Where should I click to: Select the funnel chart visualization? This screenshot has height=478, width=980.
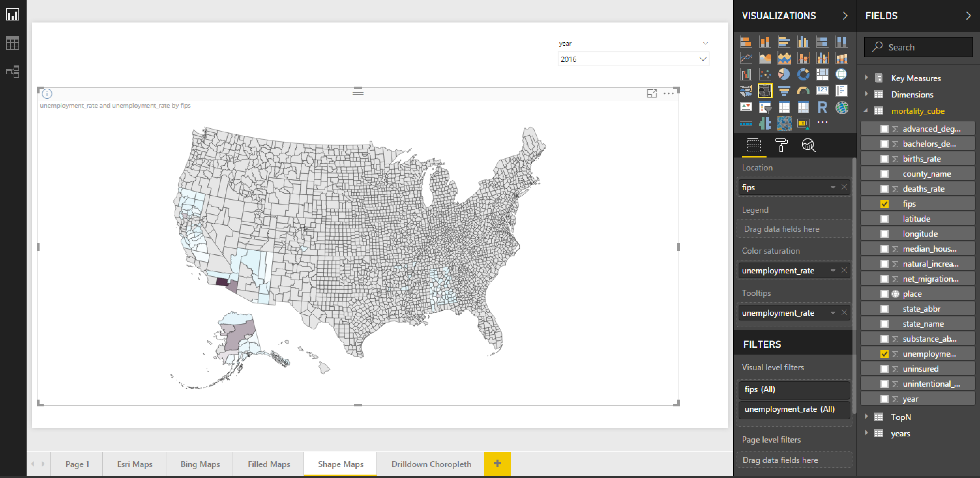[784, 90]
